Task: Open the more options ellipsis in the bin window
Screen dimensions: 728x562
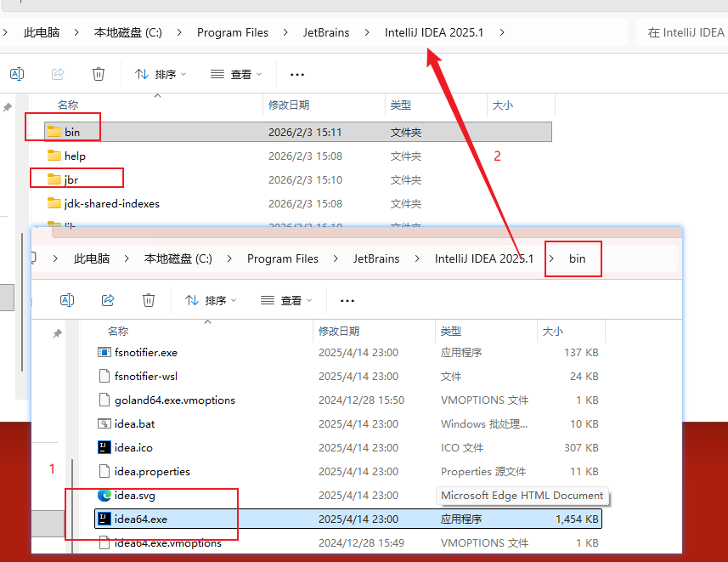Action: [347, 301]
